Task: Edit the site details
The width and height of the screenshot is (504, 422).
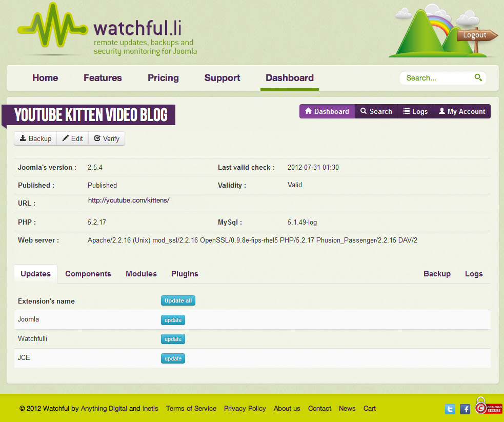Action: [x=72, y=138]
